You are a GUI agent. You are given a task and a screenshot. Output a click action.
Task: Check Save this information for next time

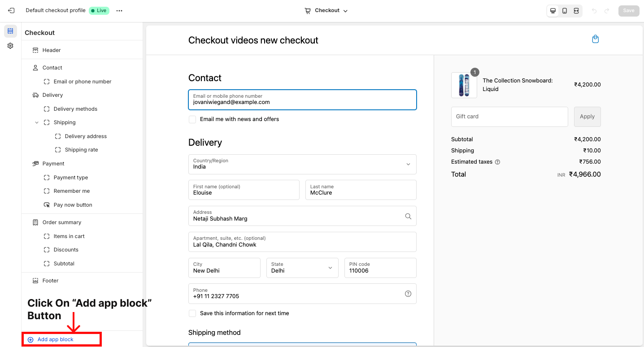[192, 313]
